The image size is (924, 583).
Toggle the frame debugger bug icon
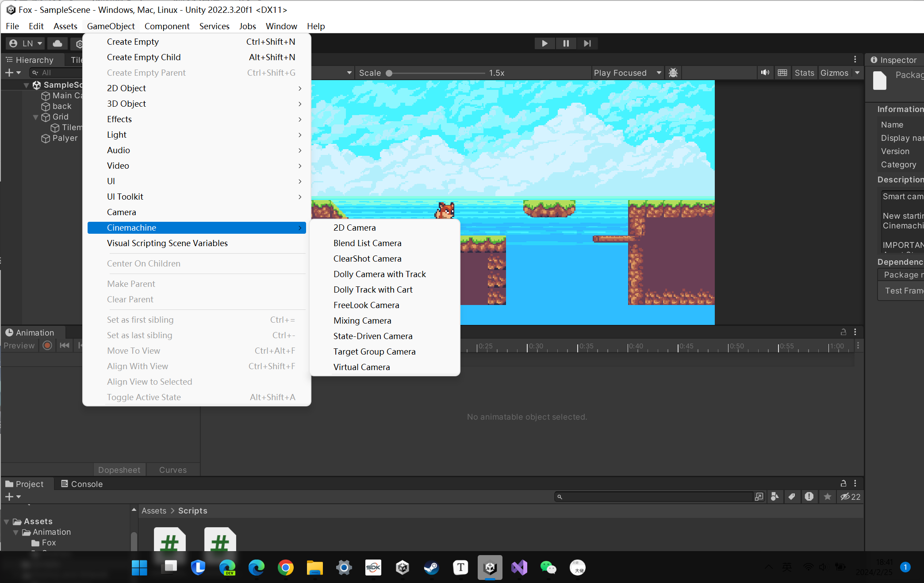coord(673,73)
